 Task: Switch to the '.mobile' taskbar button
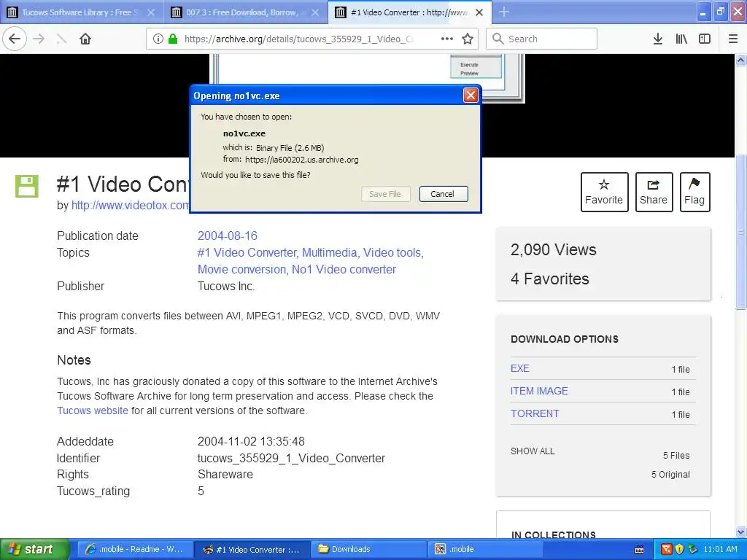(486, 550)
